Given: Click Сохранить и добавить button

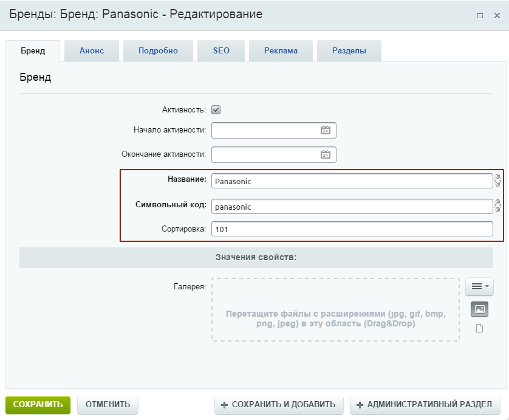Looking at the screenshot, I should [x=279, y=405].
